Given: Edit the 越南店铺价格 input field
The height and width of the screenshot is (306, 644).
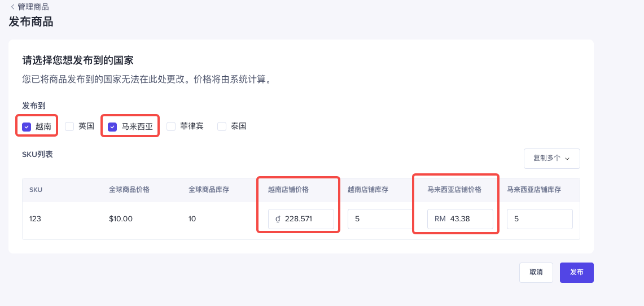Looking at the screenshot, I should coord(306,219).
